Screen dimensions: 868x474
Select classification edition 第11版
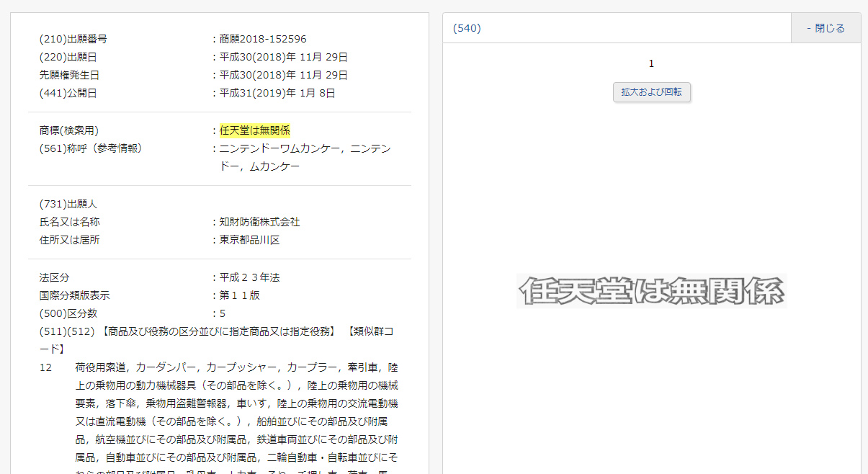click(x=240, y=295)
